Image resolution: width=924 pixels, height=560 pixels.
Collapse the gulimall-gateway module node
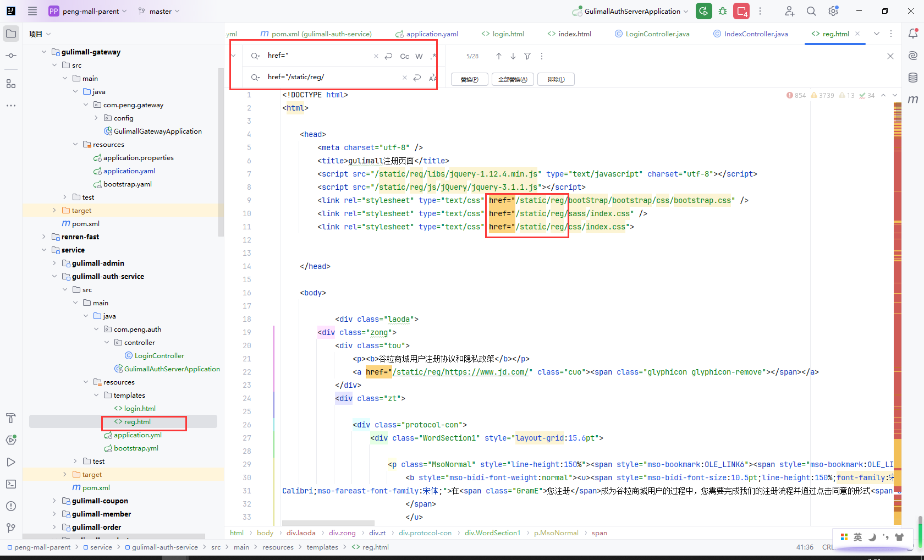click(x=44, y=52)
